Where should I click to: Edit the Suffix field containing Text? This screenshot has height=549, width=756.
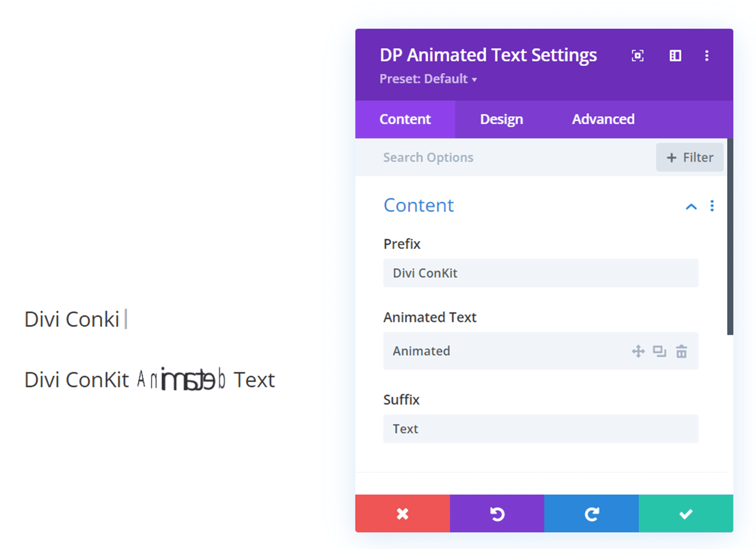tap(541, 429)
